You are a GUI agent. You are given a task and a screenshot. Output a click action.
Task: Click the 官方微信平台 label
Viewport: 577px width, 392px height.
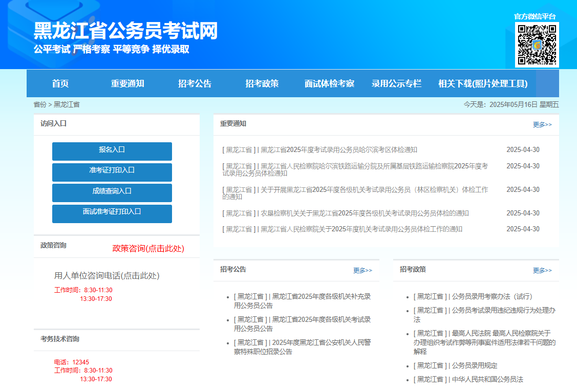click(x=535, y=16)
